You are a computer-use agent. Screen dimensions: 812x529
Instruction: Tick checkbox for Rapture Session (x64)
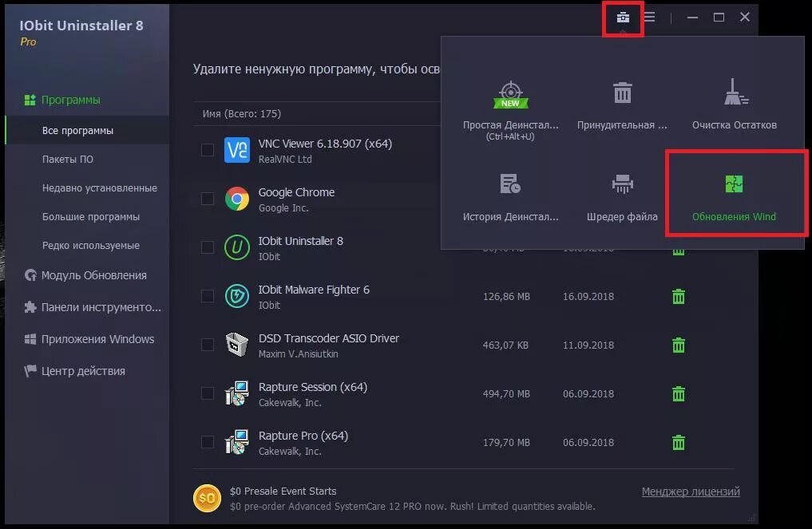pyautogui.click(x=208, y=393)
